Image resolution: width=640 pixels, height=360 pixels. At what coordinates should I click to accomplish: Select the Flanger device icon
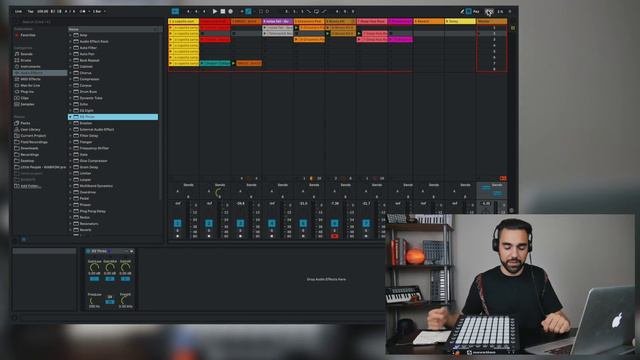point(76,142)
